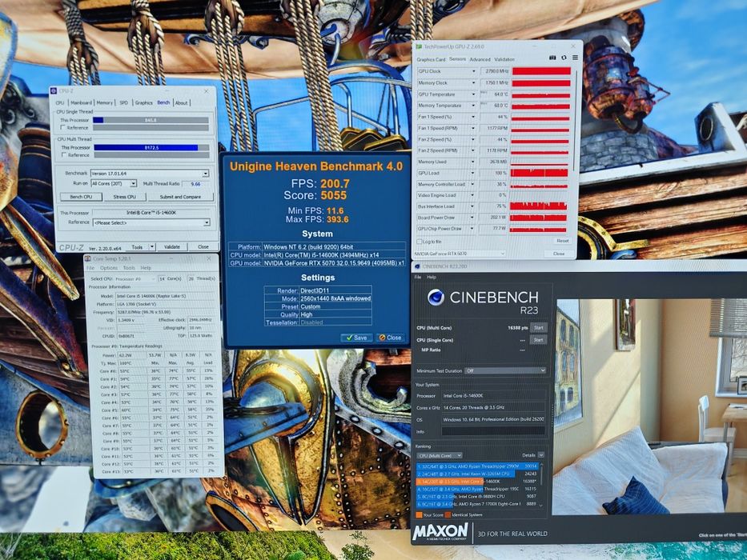Open NVIDIA GeForce RTX 5070 device dropdown

[x=460, y=254]
